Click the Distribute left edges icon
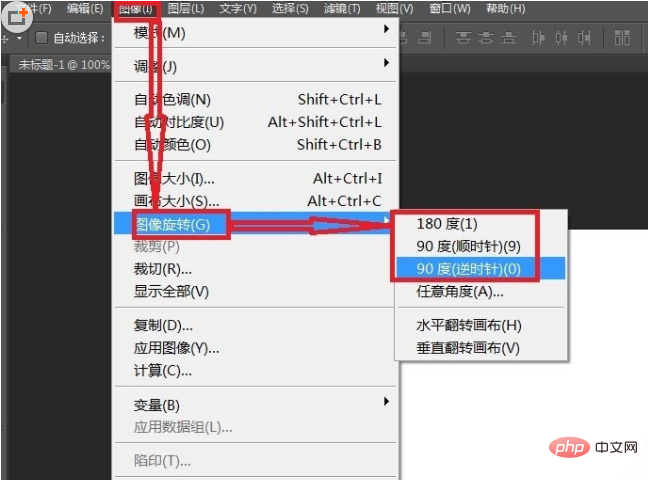The height and width of the screenshot is (480, 648). 538,38
